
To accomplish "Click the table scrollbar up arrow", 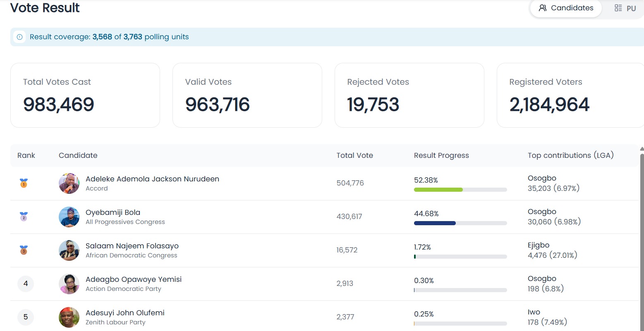I will point(642,149).
